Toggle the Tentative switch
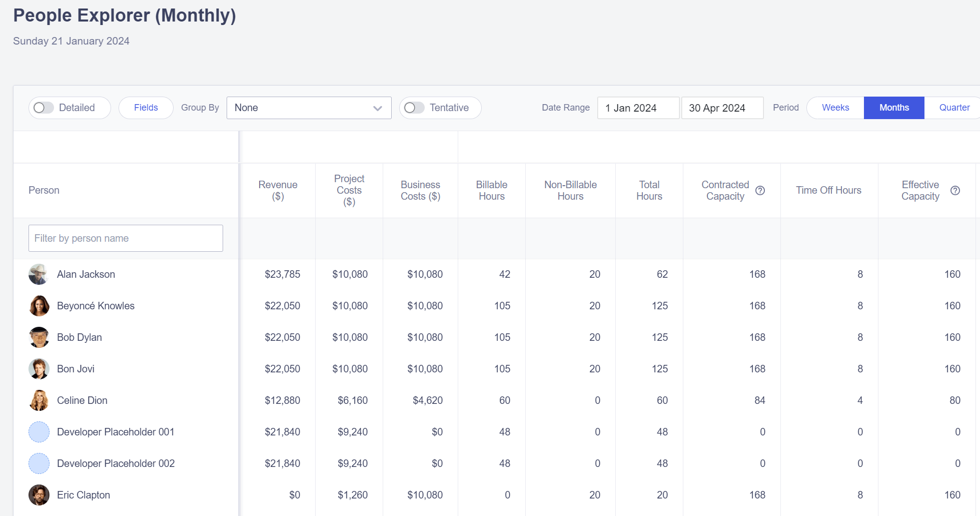The height and width of the screenshot is (516, 980). (414, 108)
